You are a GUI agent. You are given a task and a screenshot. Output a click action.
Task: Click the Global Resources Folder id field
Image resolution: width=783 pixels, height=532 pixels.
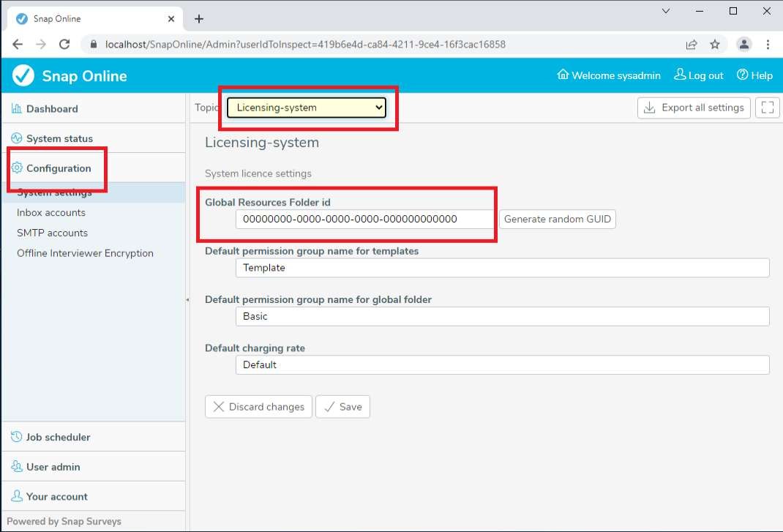click(364, 219)
